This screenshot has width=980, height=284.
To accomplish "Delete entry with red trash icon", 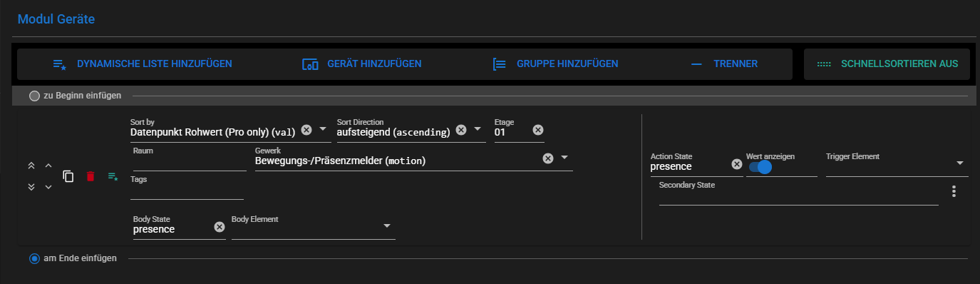I will 91,176.
